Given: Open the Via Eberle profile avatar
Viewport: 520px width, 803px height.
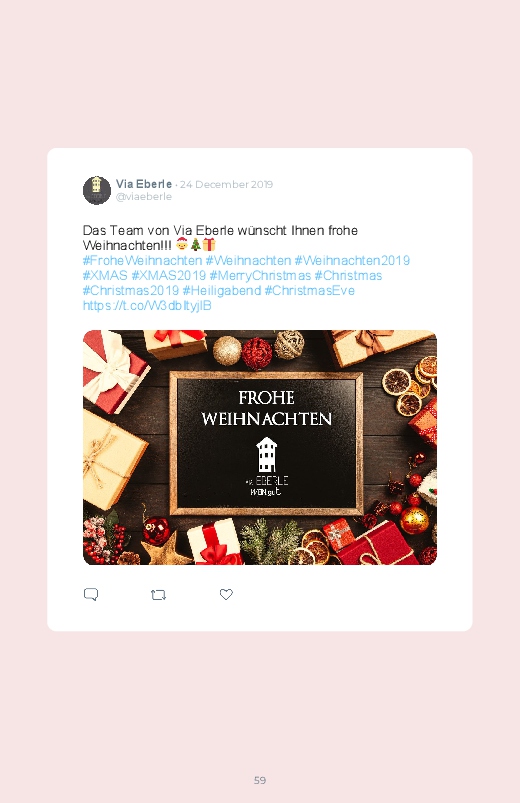Looking at the screenshot, I should coord(97,190).
